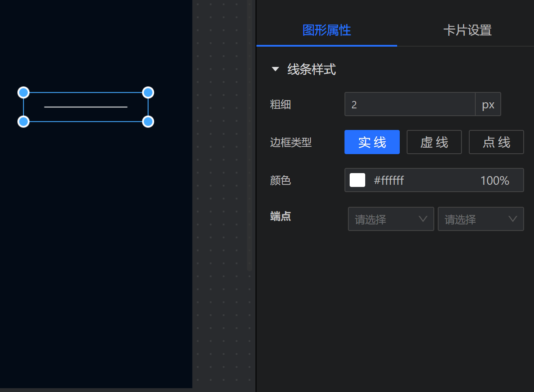Click the 粗细 thickness input field

[x=409, y=104]
